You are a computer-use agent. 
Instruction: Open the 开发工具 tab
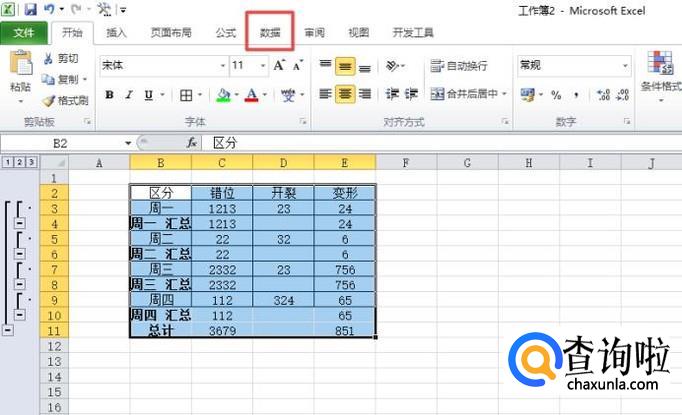(413, 33)
